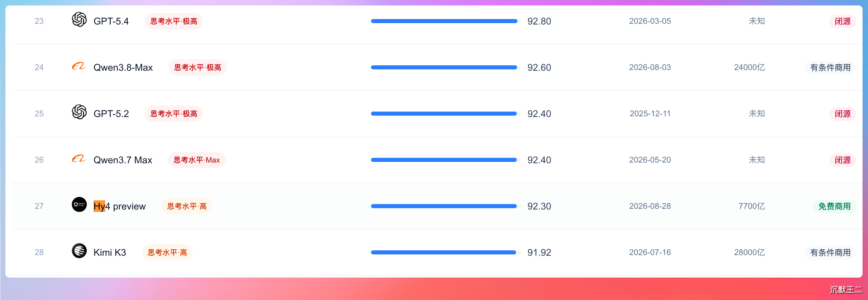Click the OpenAI logo beside GPT-5.2
The image size is (868, 300).
pyautogui.click(x=79, y=112)
